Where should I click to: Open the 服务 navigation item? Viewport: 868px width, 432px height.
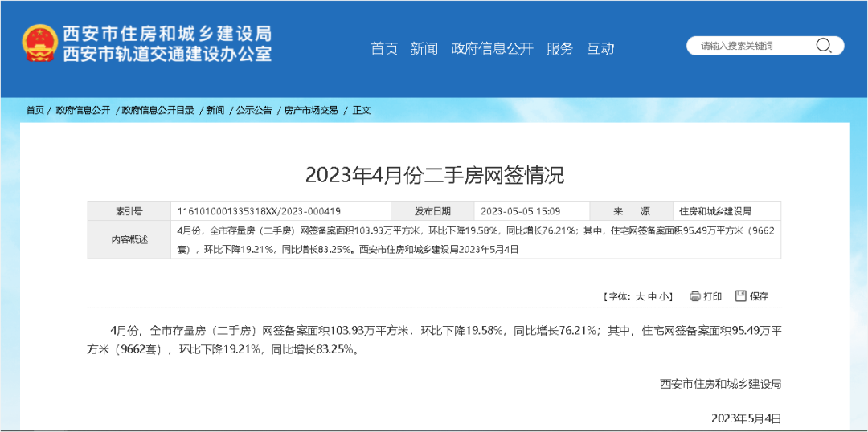(559, 49)
